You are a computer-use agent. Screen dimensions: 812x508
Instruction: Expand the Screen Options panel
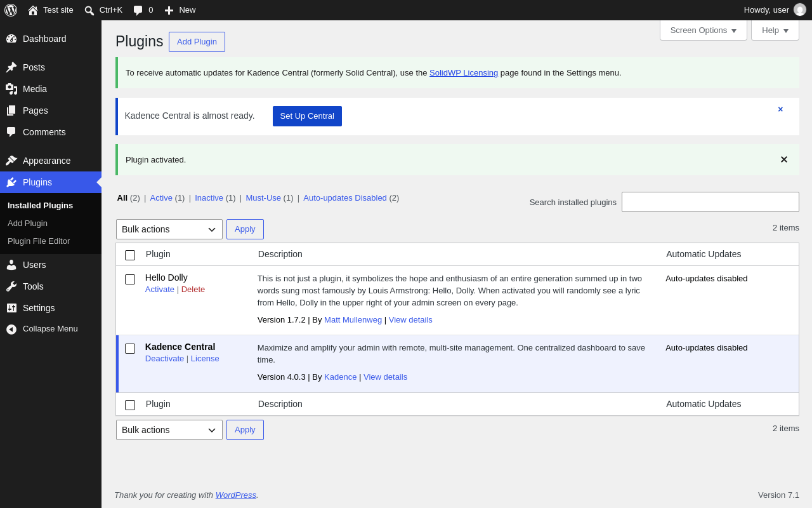[x=704, y=30]
